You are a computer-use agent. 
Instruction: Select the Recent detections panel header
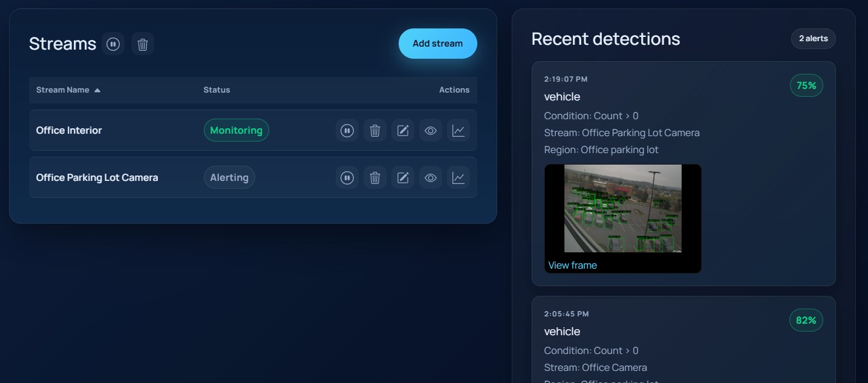(x=605, y=39)
